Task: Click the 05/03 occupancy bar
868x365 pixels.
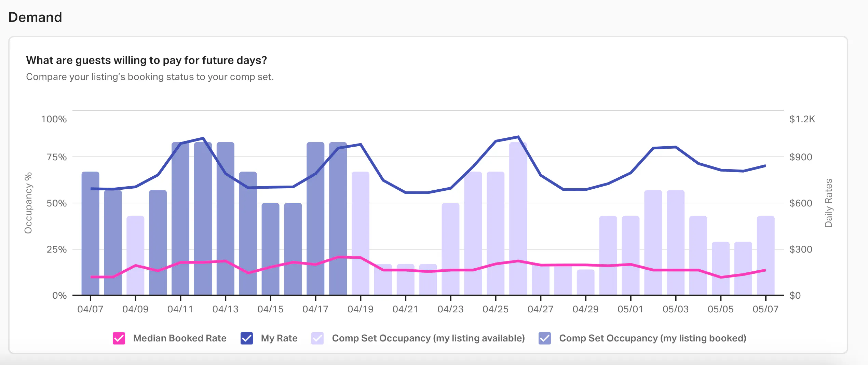Action: pyautogui.click(x=676, y=243)
